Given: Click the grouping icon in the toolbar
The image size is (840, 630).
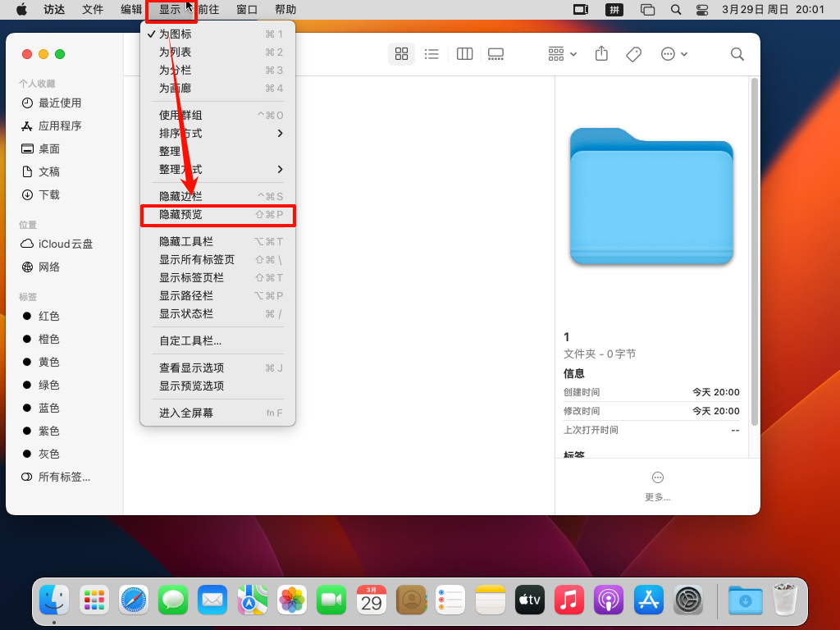Looking at the screenshot, I should click(x=555, y=53).
